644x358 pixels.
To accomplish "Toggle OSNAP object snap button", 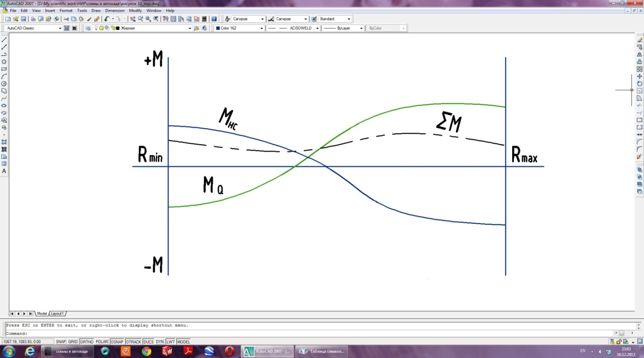I will pyautogui.click(x=117, y=342).
